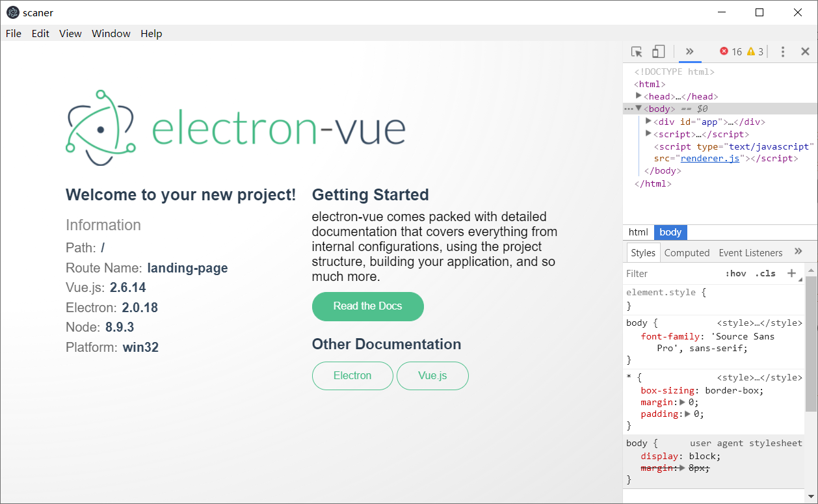Click the Getting Started heading
818x504 pixels.
[x=371, y=194]
